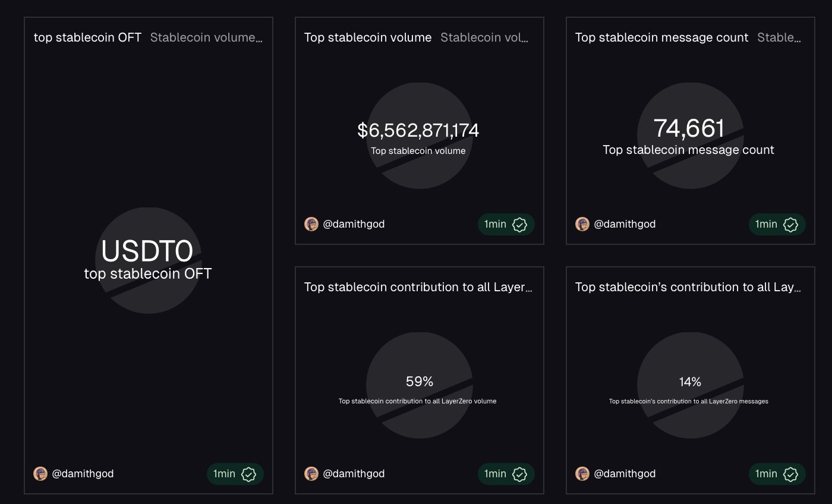Open the truncated query link beside 'Top stablecoin volume'

(484, 37)
